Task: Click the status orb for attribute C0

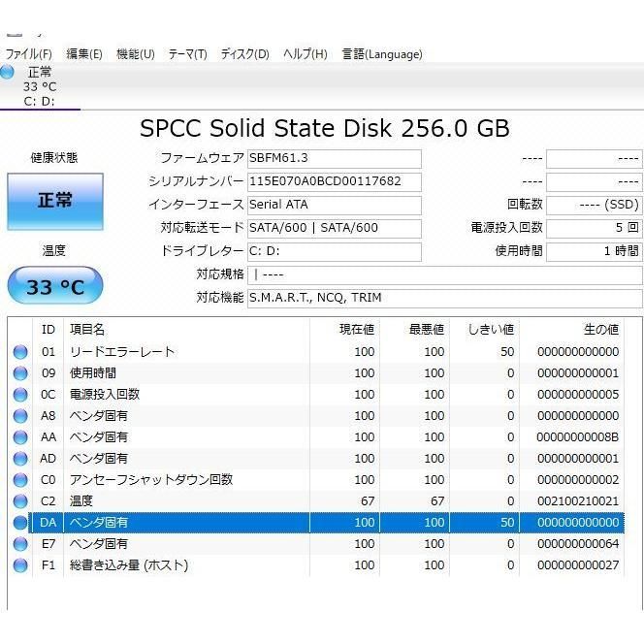Action: click(20, 480)
